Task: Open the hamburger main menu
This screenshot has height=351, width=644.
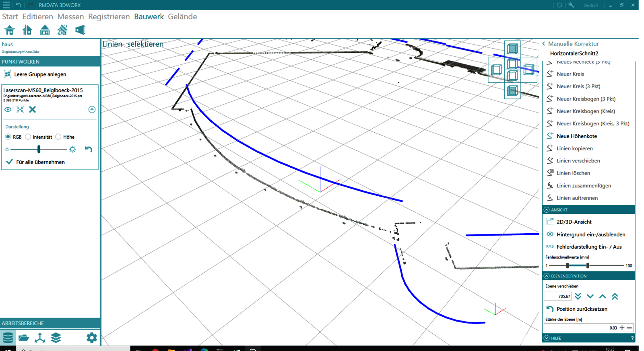Action: 6,5
